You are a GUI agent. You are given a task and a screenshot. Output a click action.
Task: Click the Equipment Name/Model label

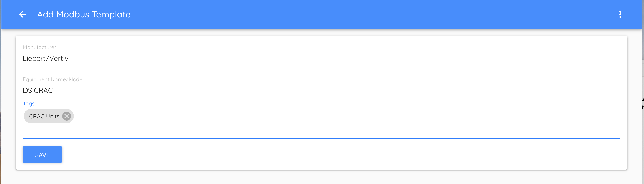pos(53,79)
